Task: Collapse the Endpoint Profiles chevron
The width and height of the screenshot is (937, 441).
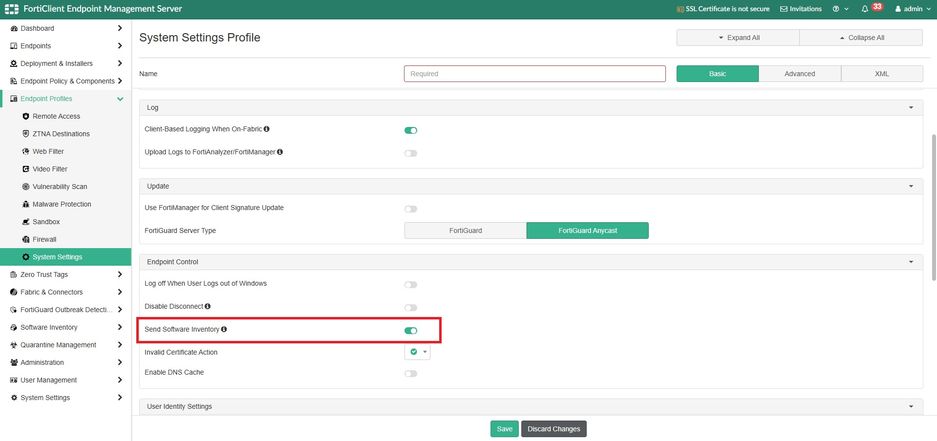Action: coord(120,99)
